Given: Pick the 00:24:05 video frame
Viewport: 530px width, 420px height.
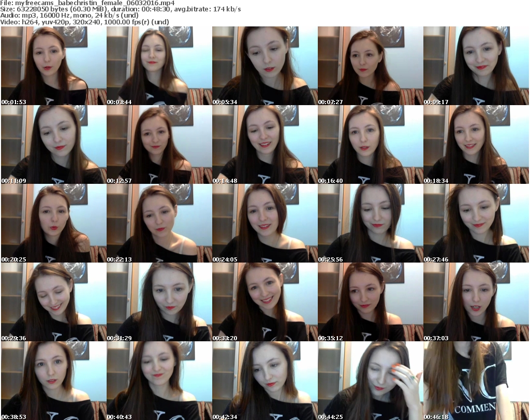Looking at the screenshot, I should [x=264, y=223].
